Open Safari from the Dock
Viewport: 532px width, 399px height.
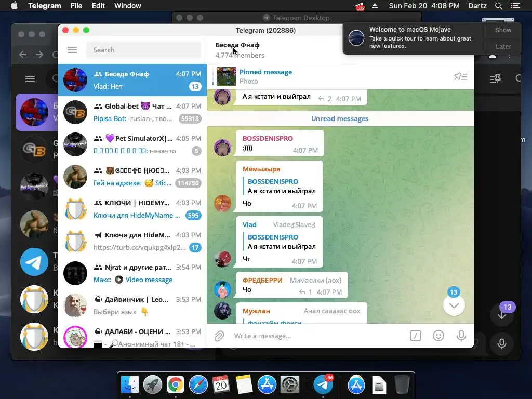[198, 385]
